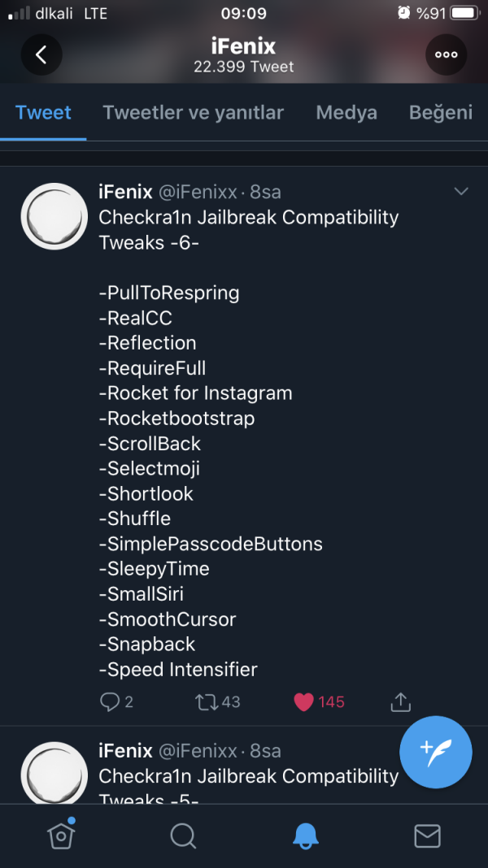Image resolution: width=488 pixels, height=868 pixels.
Task: Switch to Tweetler ve yanıtlar tab
Action: pyautogui.click(x=193, y=112)
